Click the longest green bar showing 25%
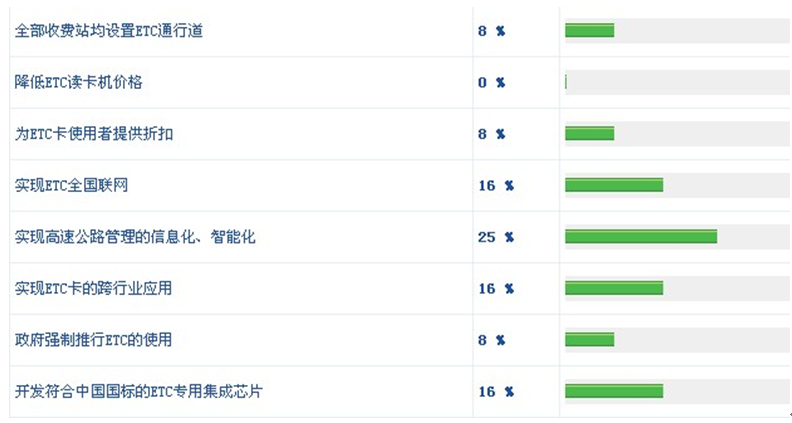The width and height of the screenshot is (792, 423). coord(640,237)
